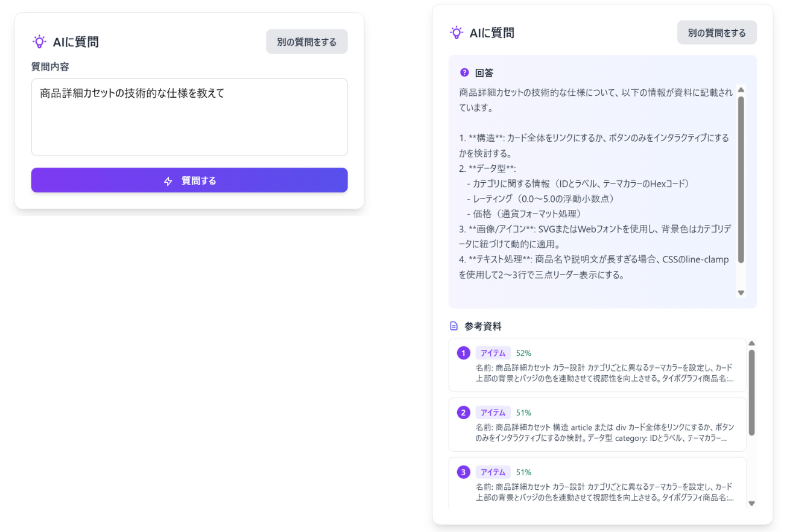Click lightbulb icon in right AIに質問 card

click(x=457, y=33)
